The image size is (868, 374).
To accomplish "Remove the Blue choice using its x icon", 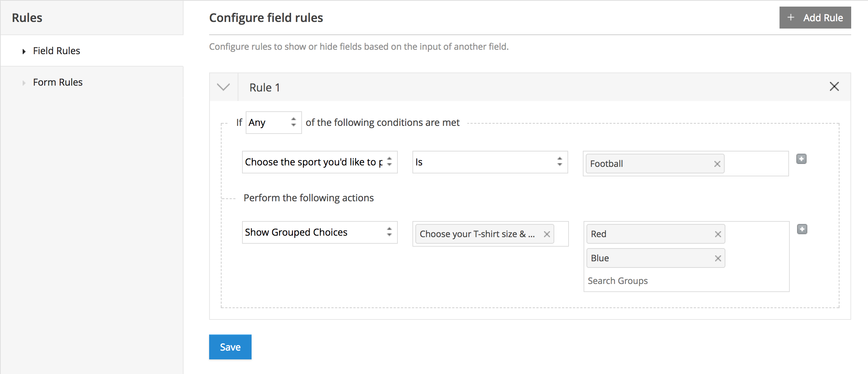I will (718, 258).
